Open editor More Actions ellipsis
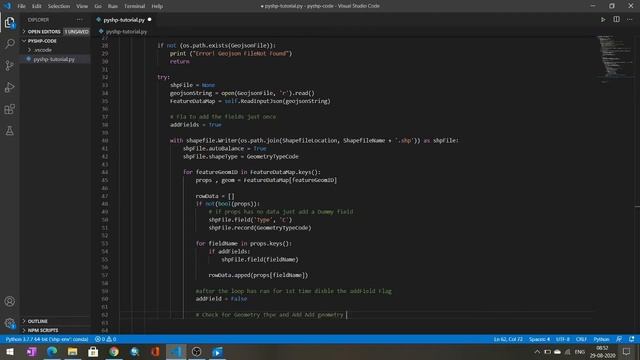The width and height of the screenshot is (640, 360). point(630,20)
